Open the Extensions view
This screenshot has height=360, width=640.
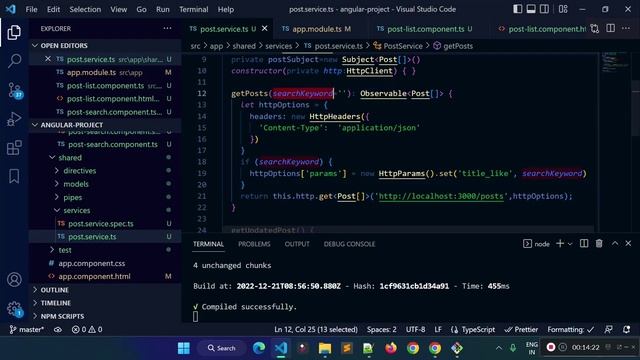(14, 148)
